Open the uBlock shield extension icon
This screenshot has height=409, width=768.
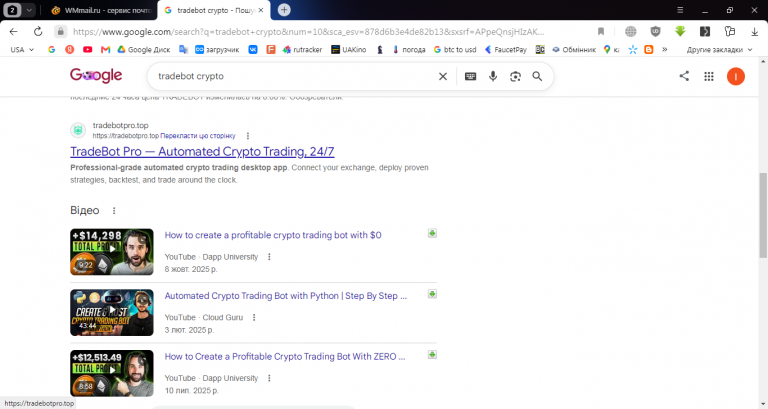pyautogui.click(x=655, y=32)
